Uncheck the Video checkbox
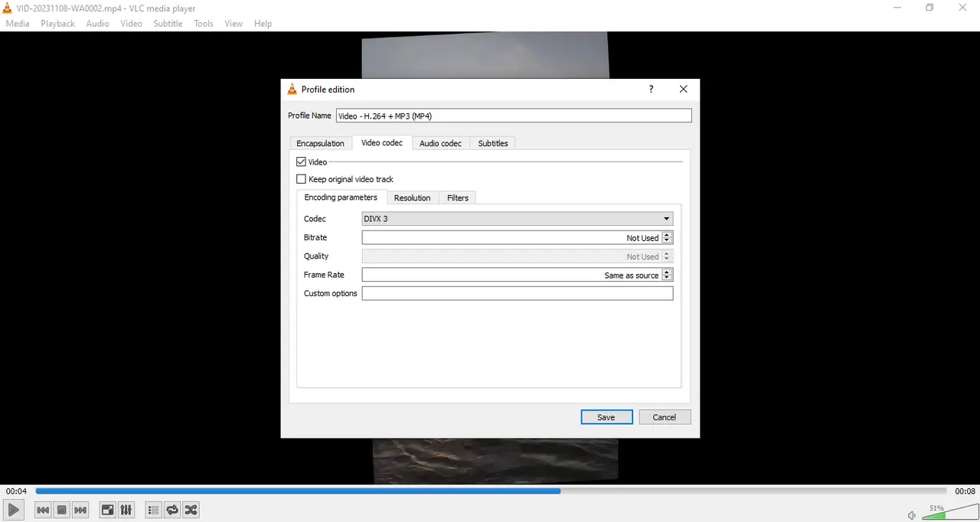The width and height of the screenshot is (980, 522). 302,161
